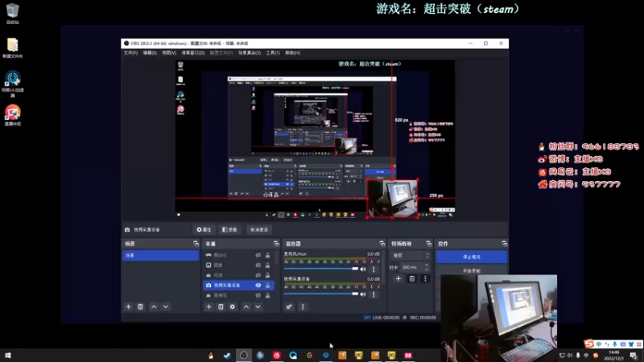Open advanced audio properties gear in mixer

(289, 306)
